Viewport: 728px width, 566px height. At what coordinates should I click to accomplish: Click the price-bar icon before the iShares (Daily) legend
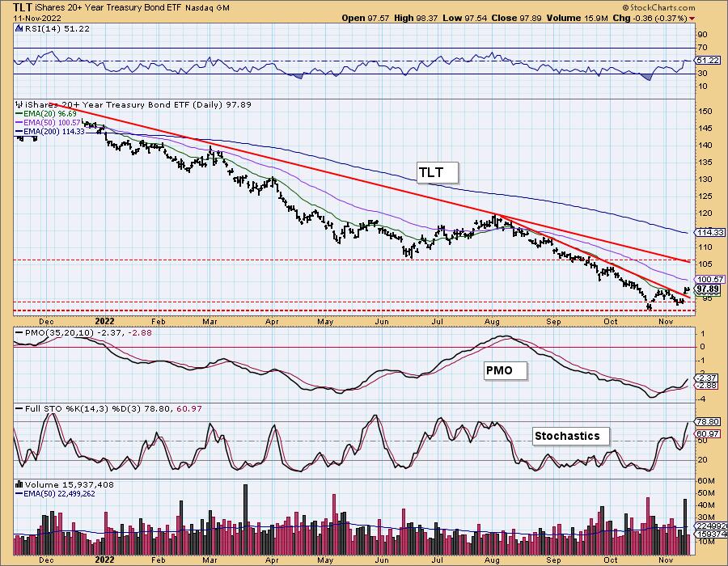[x=19, y=105]
